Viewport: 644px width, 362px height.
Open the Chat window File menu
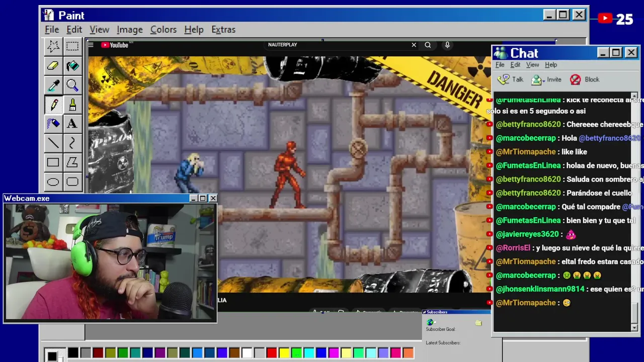tap(500, 65)
